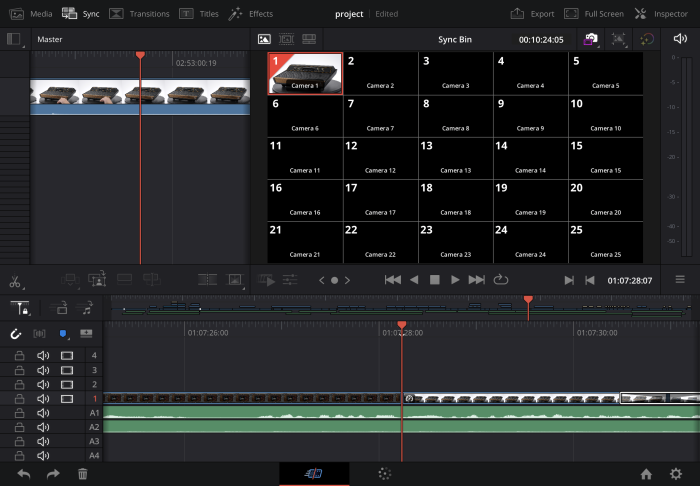Lock video track 4

pos(19,355)
